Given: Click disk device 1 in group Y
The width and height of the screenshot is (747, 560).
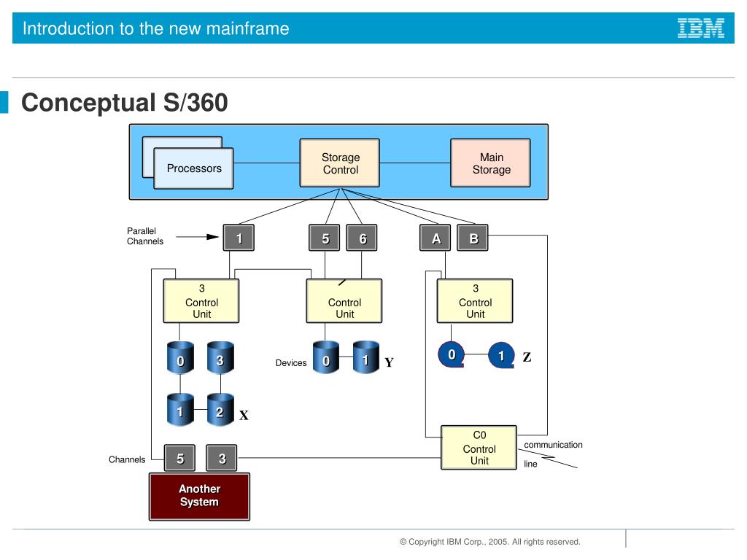Looking at the screenshot, I should point(366,357).
